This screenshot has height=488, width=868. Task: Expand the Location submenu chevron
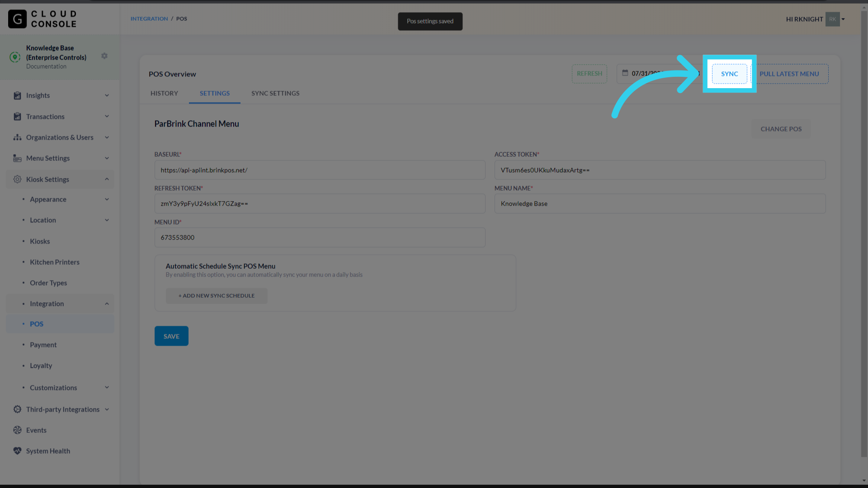[107, 220]
